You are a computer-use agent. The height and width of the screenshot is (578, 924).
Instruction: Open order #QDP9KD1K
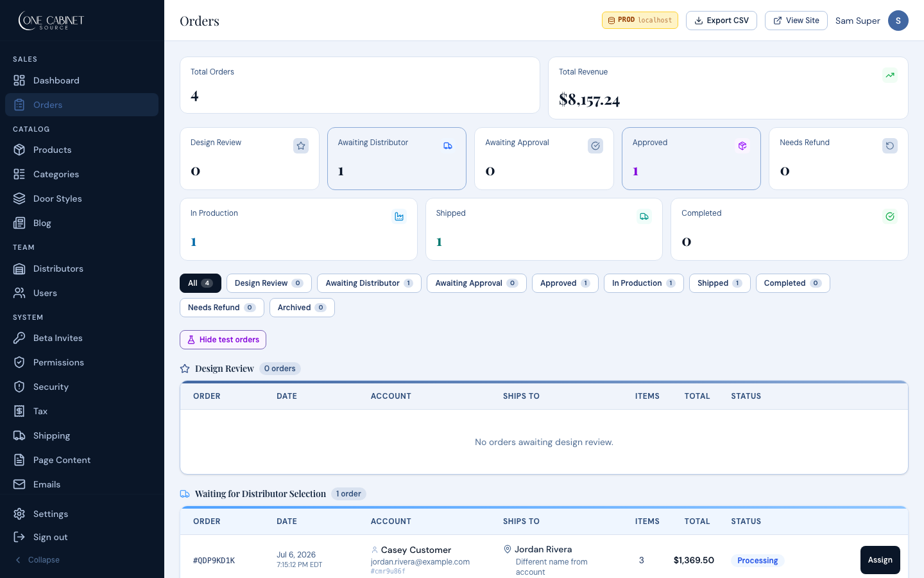point(214,561)
